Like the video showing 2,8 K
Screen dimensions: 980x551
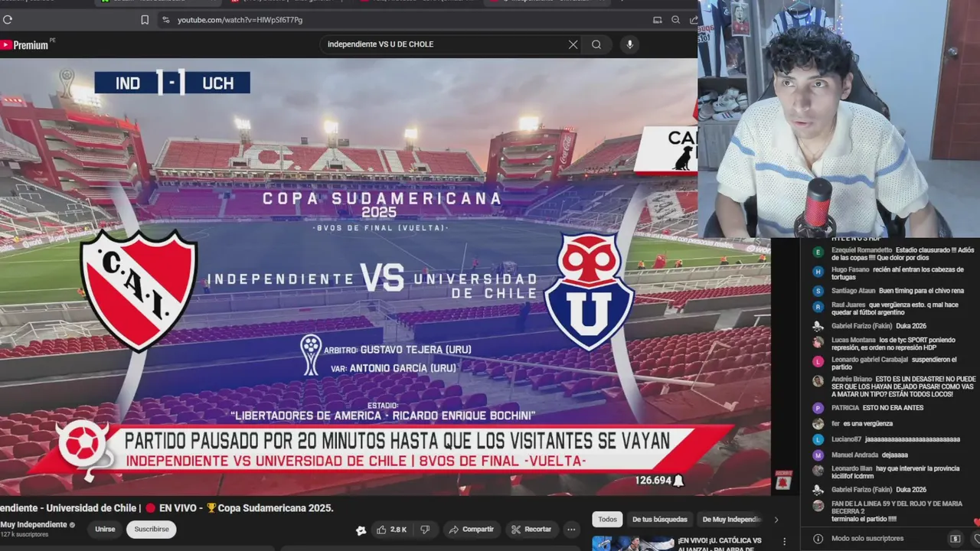coord(391,530)
